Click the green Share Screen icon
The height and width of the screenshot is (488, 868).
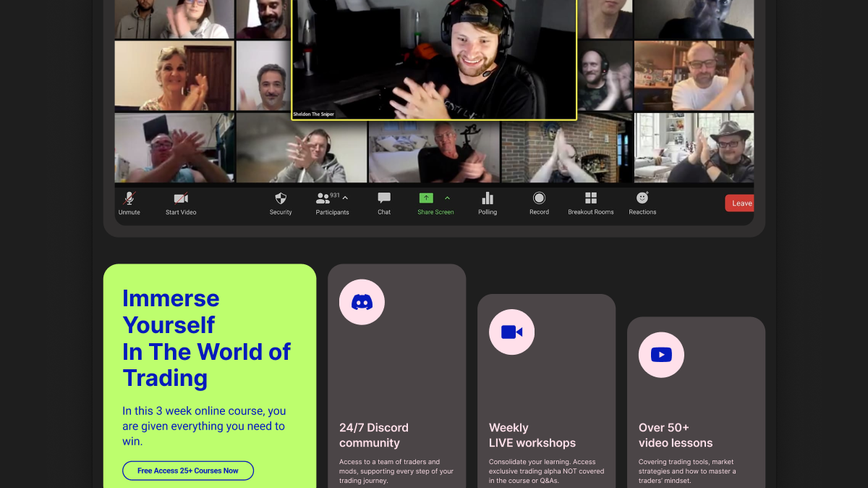[426, 198]
